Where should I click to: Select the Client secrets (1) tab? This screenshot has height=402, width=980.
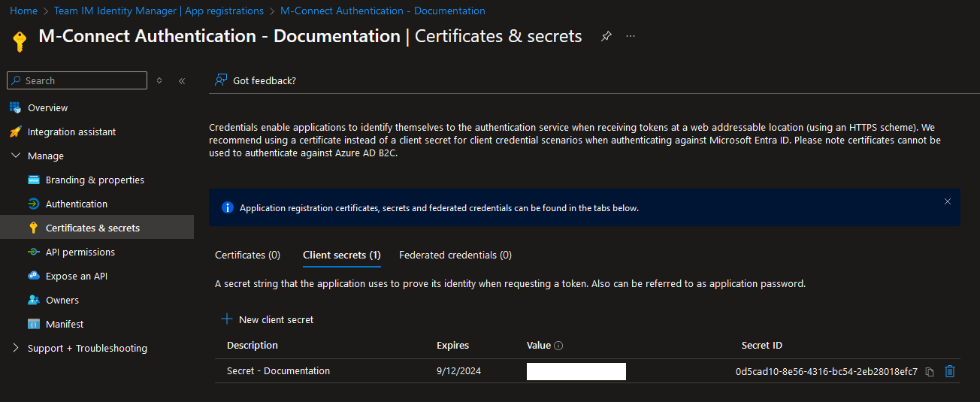coord(342,255)
